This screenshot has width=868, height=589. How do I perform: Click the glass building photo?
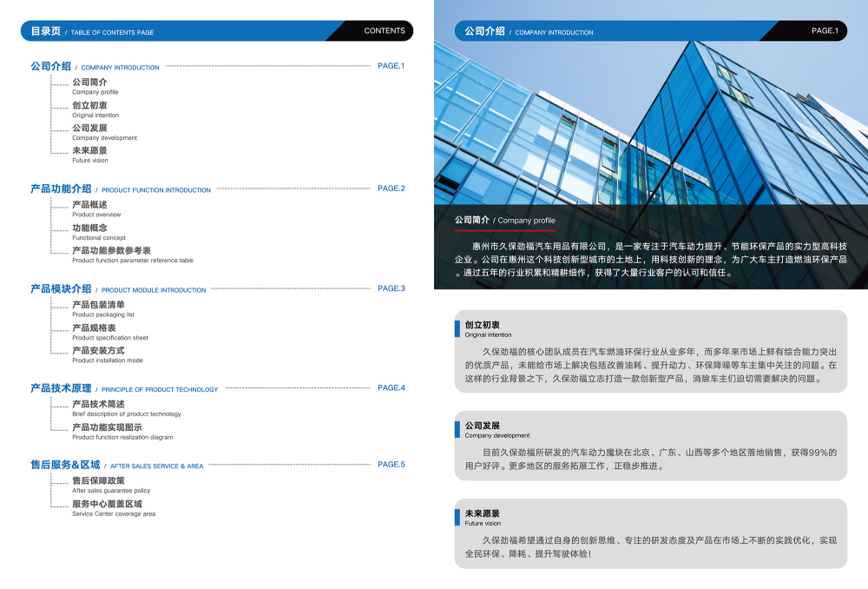click(651, 113)
